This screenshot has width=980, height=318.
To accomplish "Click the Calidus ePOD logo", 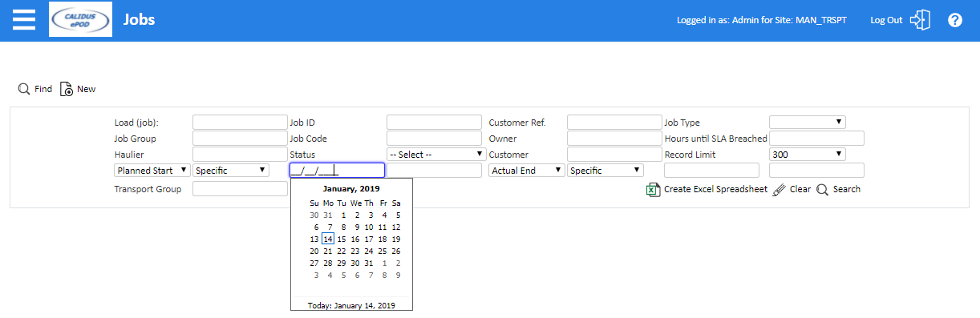I will click(x=80, y=20).
